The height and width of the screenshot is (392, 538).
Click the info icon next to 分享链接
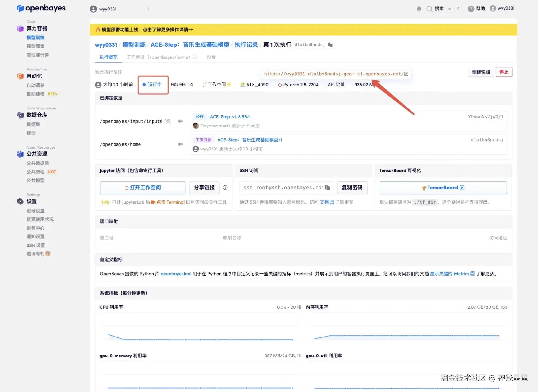pos(225,188)
